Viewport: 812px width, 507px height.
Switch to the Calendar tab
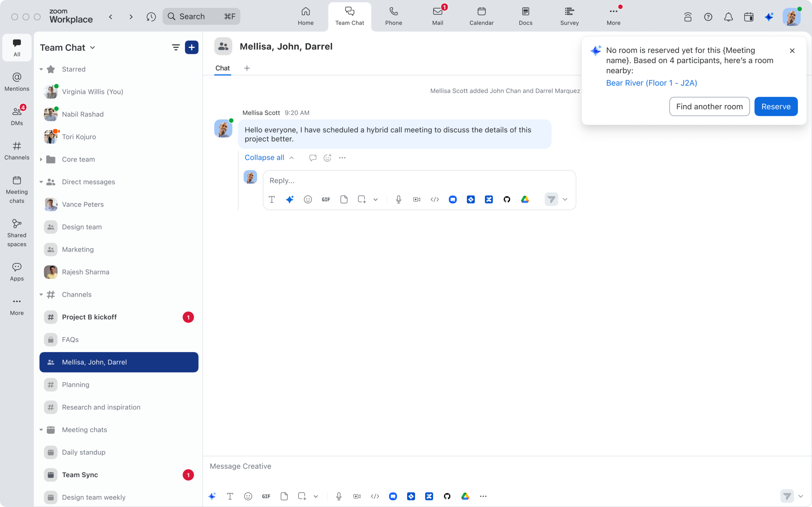pyautogui.click(x=481, y=16)
